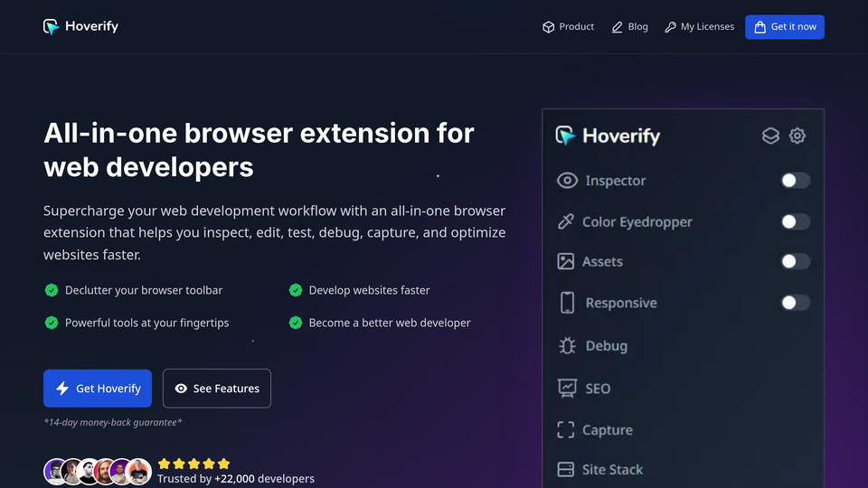Toggle the Inspector switch
Screen dimensions: 868x488
pyautogui.click(x=796, y=181)
